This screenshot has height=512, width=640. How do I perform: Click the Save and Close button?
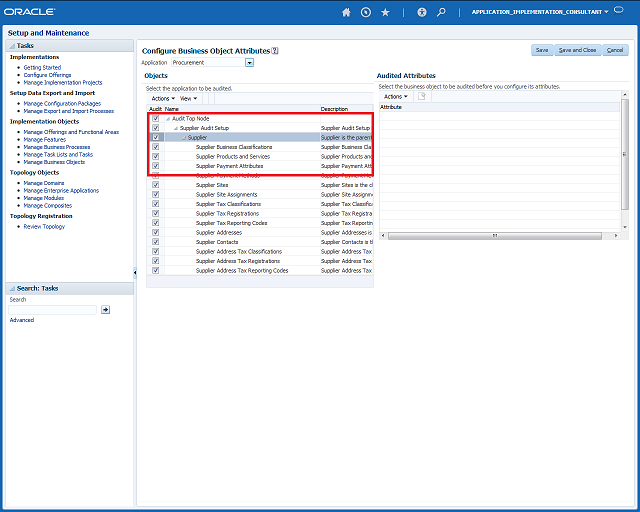[x=577, y=50]
